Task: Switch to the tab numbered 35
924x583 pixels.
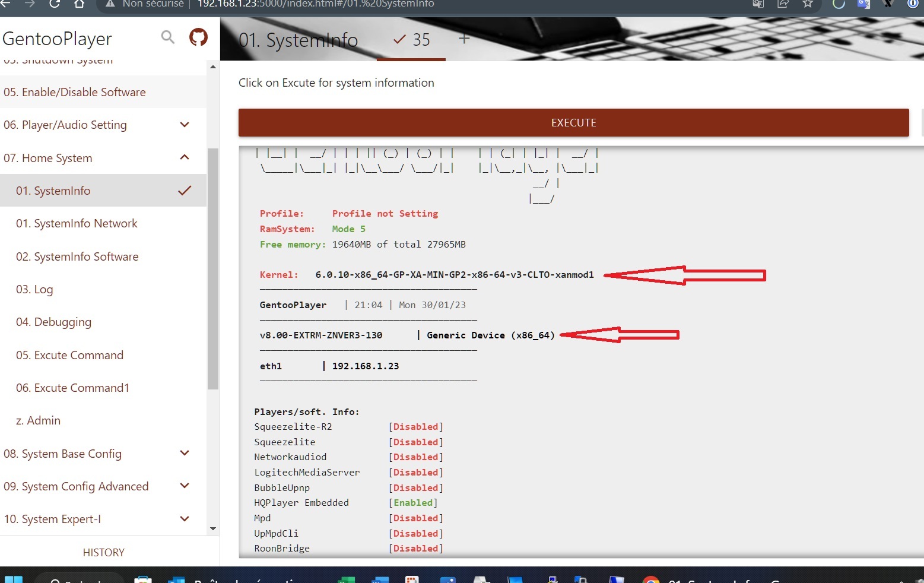Action: [x=411, y=40]
